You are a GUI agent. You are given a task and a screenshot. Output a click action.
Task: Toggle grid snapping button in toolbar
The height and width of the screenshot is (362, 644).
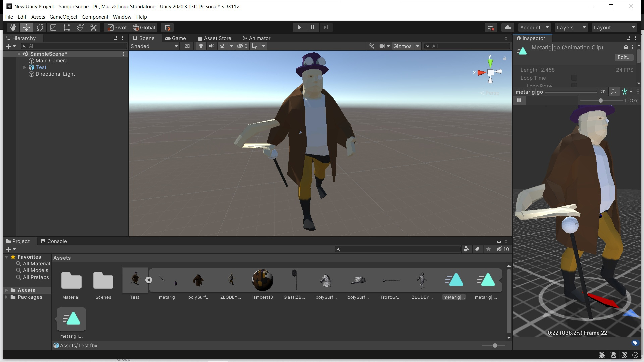(x=167, y=27)
